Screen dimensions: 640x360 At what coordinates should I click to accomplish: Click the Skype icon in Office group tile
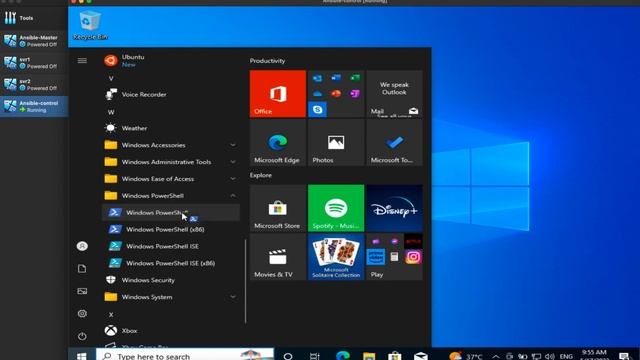[317, 109]
